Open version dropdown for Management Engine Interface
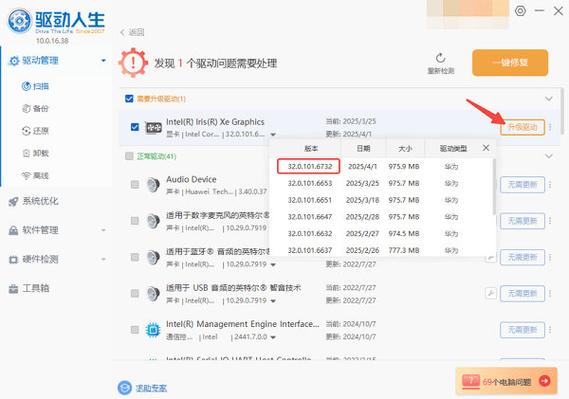569x399 pixels. pos(273,337)
